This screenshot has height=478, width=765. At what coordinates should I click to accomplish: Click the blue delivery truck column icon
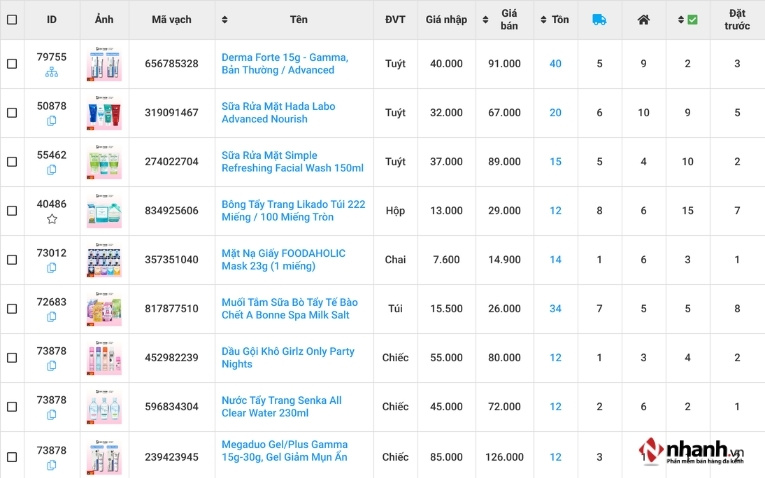tap(599, 19)
